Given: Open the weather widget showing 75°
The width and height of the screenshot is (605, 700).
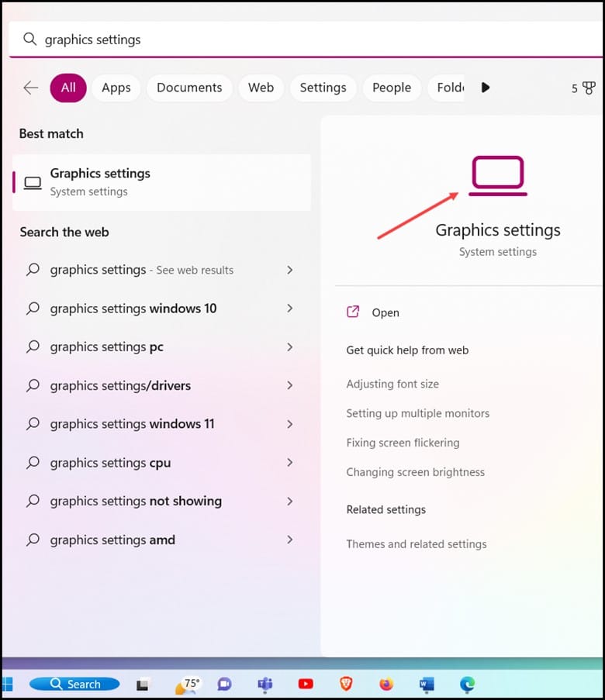Looking at the screenshot, I should click(x=186, y=684).
